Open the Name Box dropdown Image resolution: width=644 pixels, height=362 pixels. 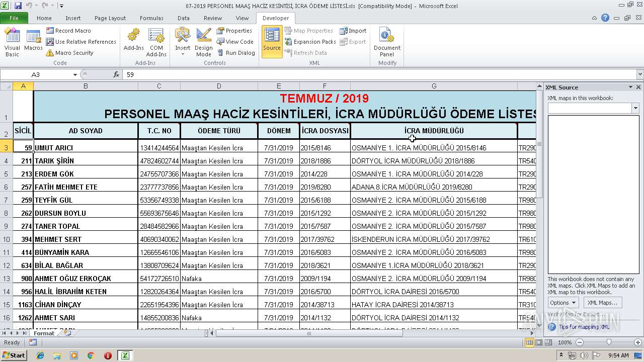75,74
